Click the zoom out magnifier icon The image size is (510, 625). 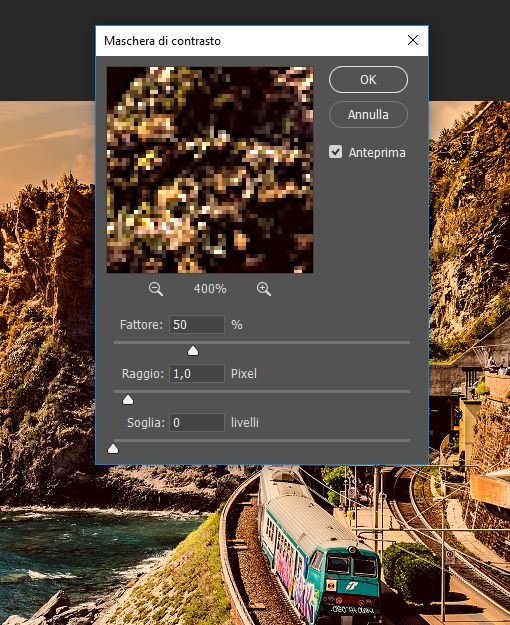point(156,289)
